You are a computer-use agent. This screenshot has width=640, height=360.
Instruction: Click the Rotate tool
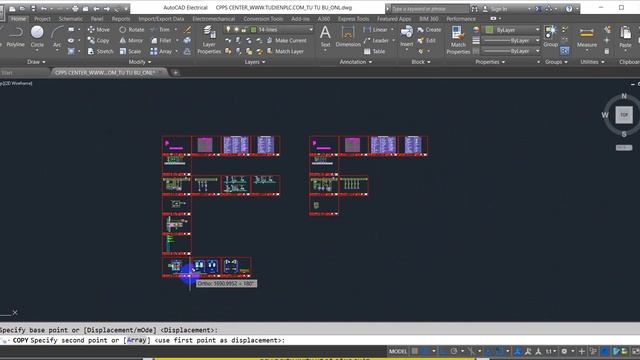[131, 29]
